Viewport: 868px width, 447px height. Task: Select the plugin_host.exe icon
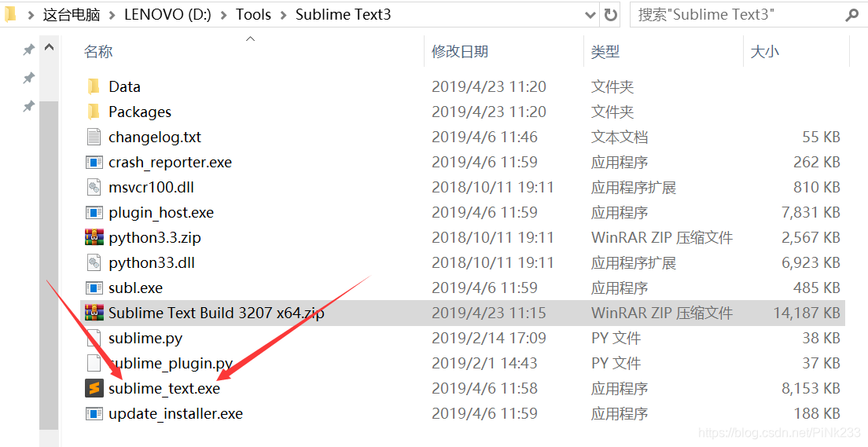click(94, 212)
